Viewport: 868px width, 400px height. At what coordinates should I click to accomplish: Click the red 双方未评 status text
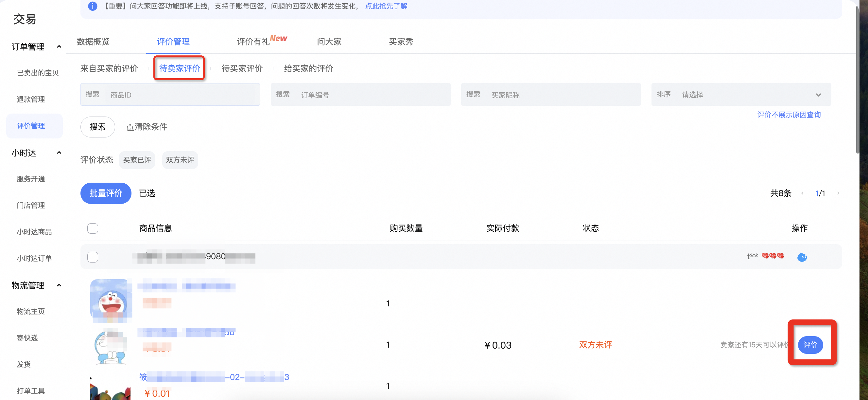(596, 345)
